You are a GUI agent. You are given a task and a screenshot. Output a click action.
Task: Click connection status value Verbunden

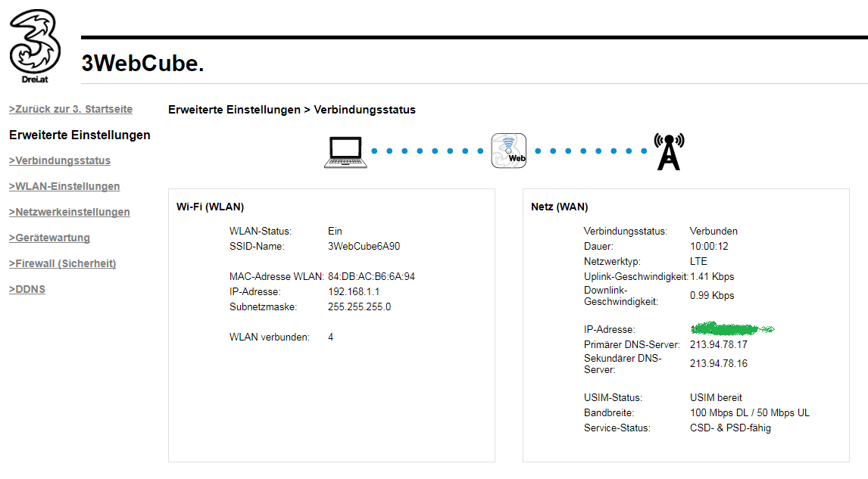713,232
